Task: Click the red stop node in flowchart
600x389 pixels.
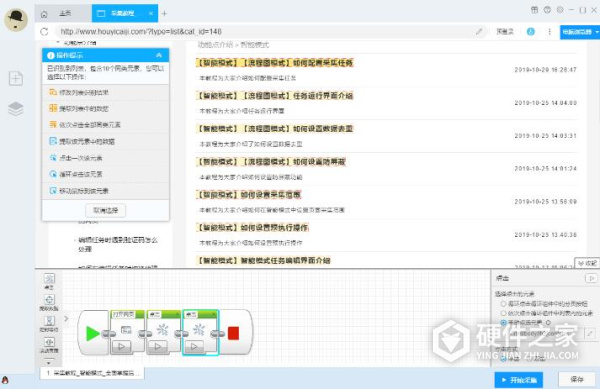Action: [233, 333]
